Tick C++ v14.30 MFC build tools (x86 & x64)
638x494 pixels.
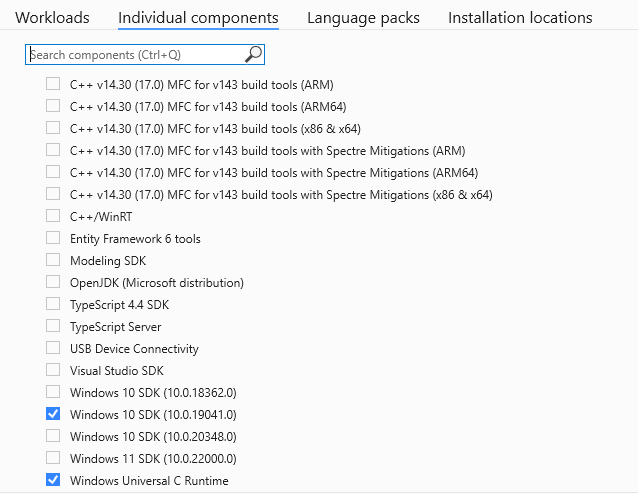pyautogui.click(x=53, y=128)
